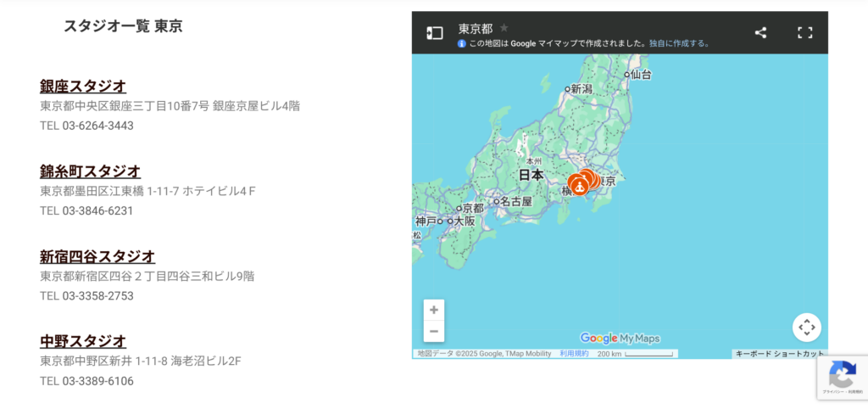Click the Google My Maps logo
The height and width of the screenshot is (409, 868).
coord(620,338)
